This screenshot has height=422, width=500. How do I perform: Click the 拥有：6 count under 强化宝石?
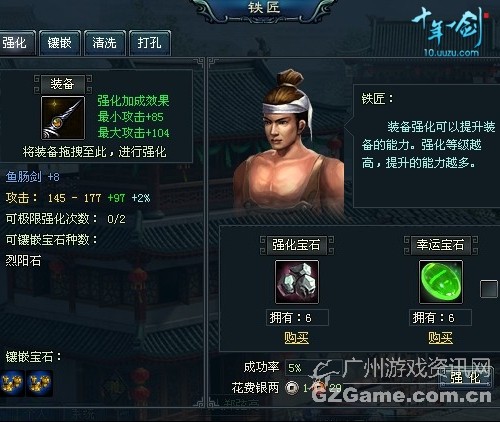(x=297, y=318)
